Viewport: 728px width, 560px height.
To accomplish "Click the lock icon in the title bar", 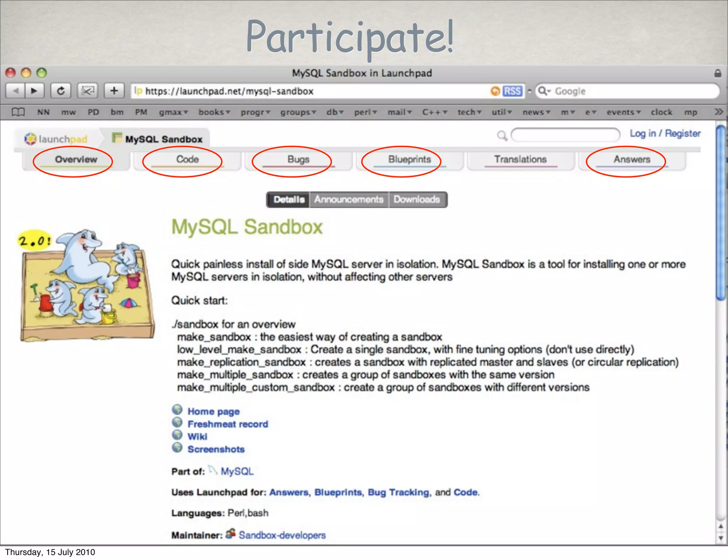I will [x=718, y=74].
